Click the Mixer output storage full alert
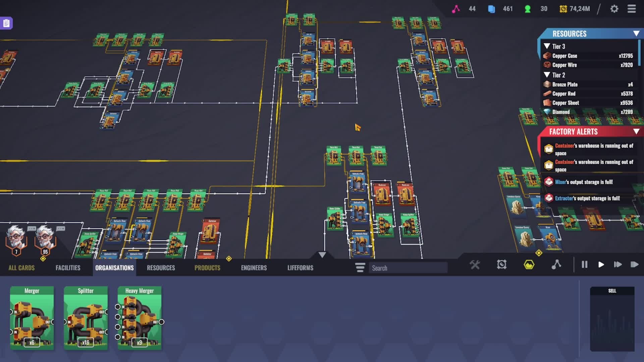 click(x=584, y=182)
